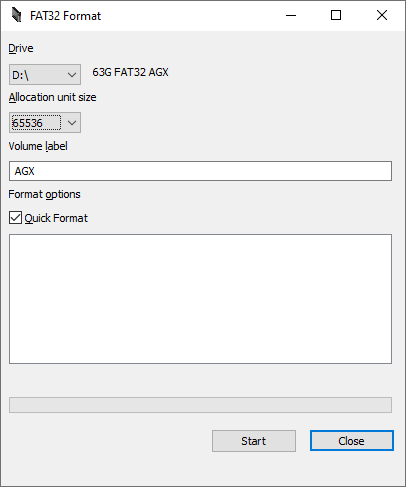Open the Drive dropdown arrow
The width and height of the screenshot is (406, 487).
pos(72,75)
